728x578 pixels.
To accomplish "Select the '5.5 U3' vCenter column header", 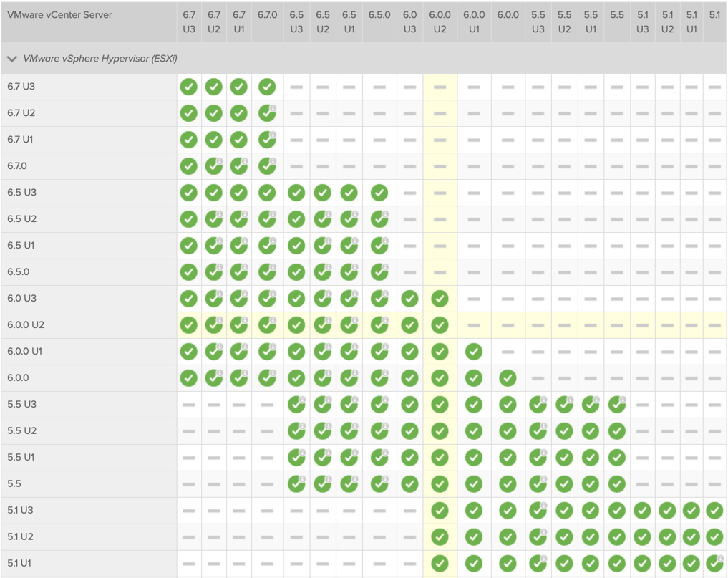I will coord(538,21).
